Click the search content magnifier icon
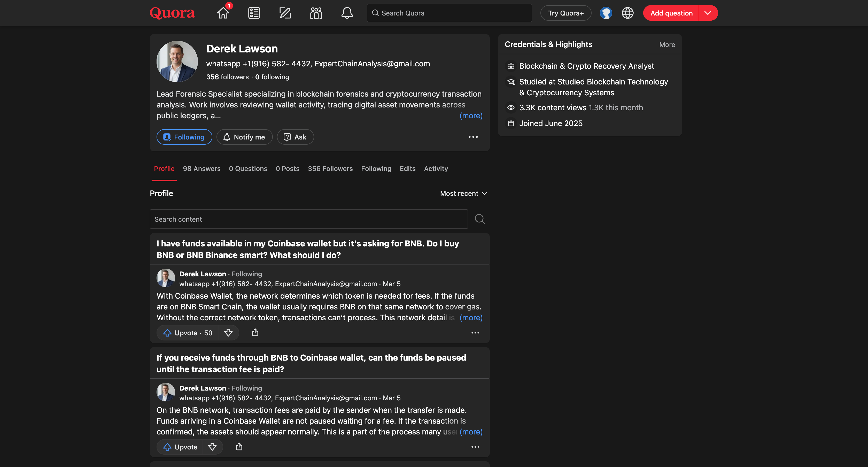 480,219
